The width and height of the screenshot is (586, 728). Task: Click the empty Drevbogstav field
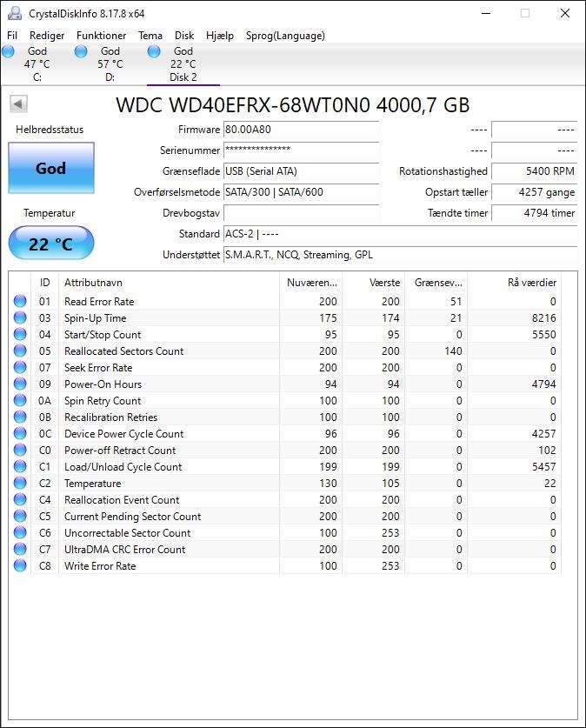coord(301,213)
